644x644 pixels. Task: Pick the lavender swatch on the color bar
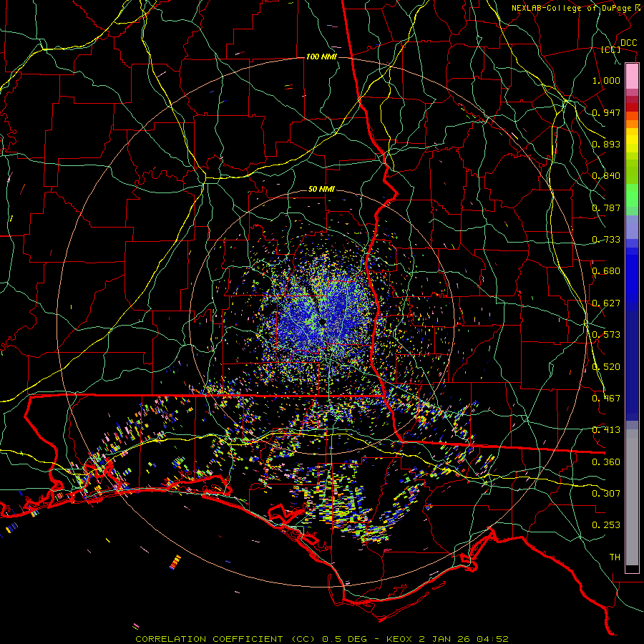click(x=632, y=227)
